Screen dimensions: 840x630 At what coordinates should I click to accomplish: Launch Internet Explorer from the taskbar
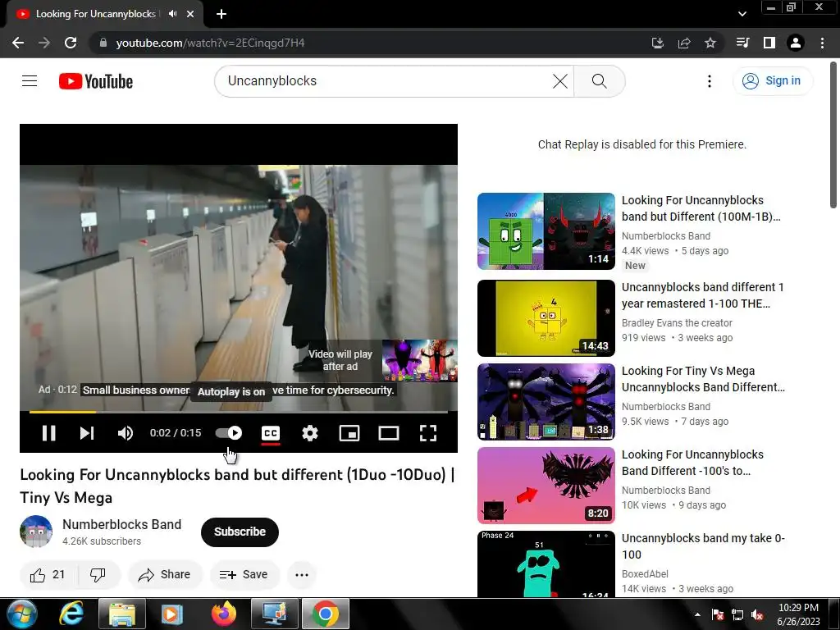click(x=71, y=614)
